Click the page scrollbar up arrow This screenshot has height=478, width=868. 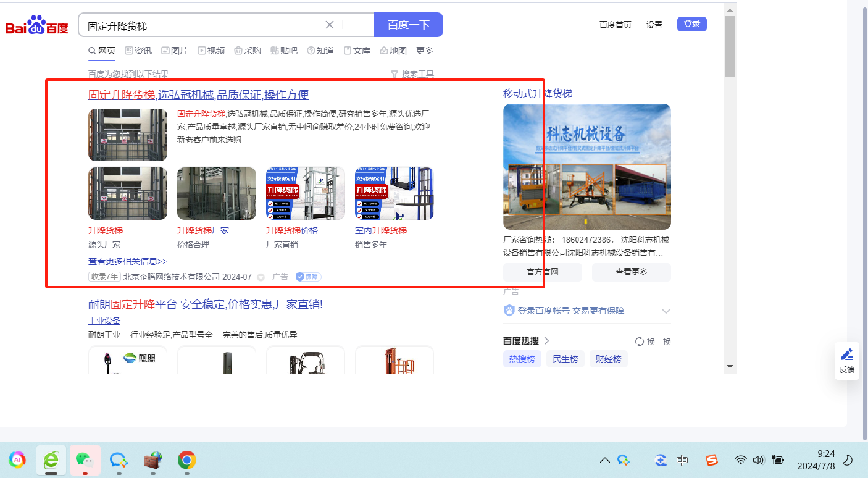click(730, 10)
